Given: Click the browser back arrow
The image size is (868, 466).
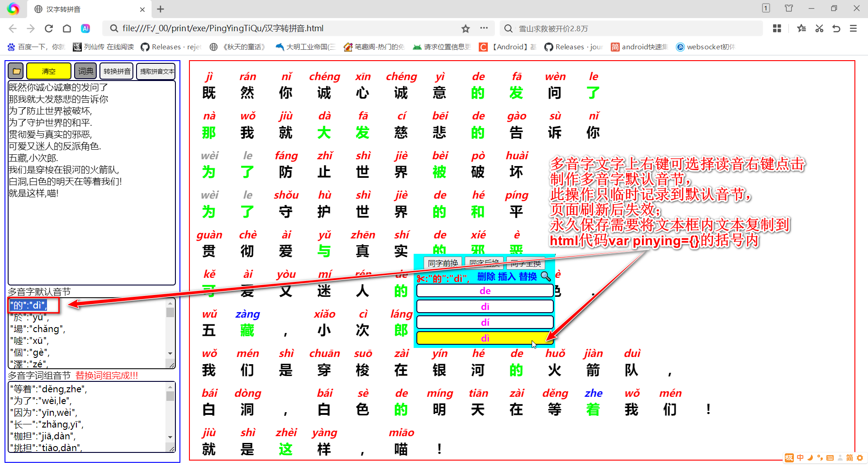Looking at the screenshot, I should (x=13, y=29).
